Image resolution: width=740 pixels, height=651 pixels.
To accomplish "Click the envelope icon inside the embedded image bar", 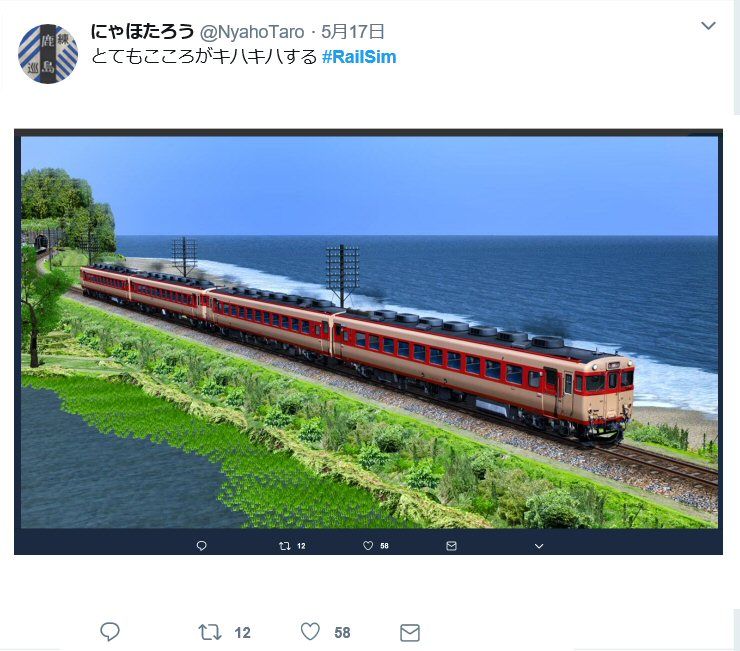I will point(451,546).
